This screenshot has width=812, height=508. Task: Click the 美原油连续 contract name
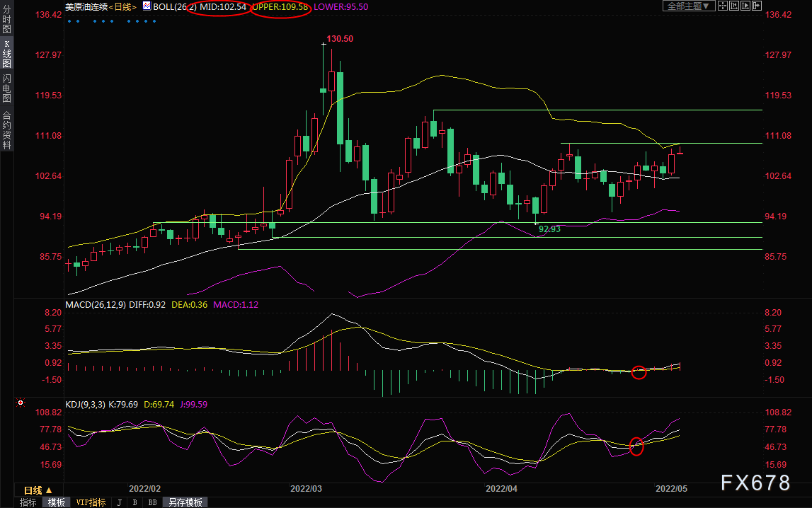(x=86, y=7)
